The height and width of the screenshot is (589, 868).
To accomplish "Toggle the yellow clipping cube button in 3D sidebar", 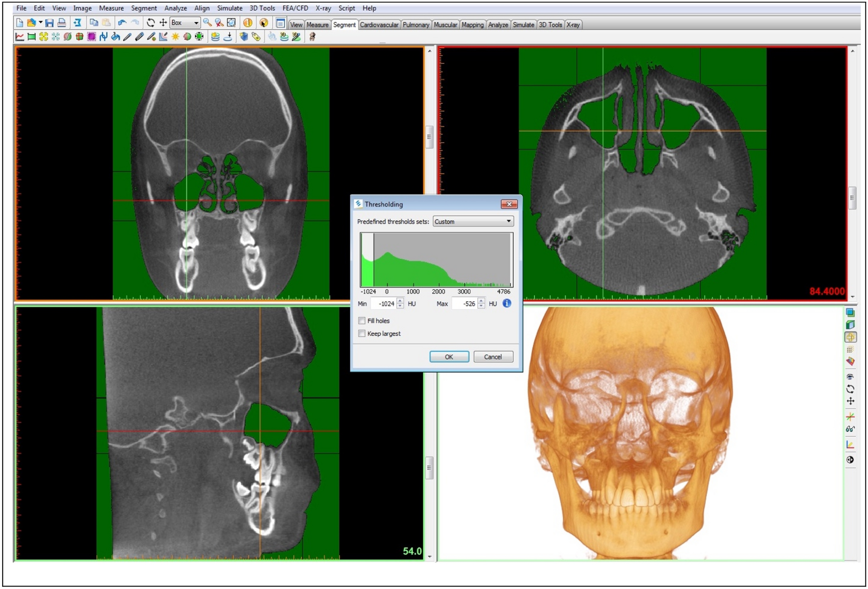I will point(850,337).
